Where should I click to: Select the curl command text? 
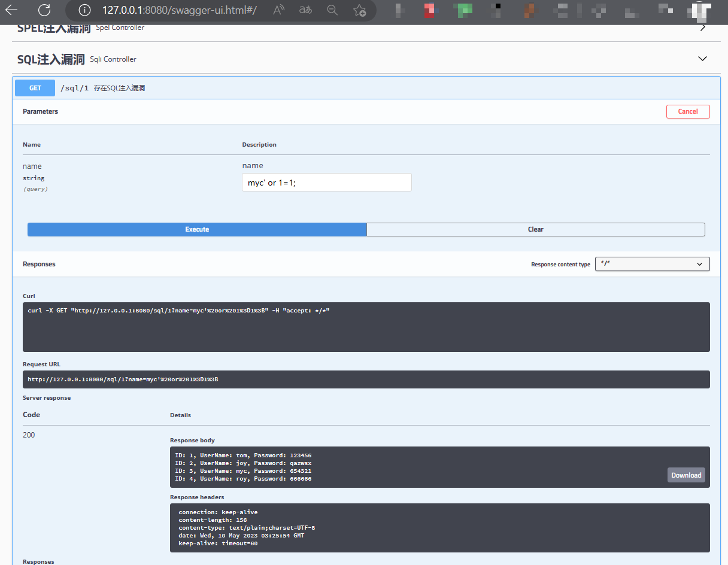(x=179, y=311)
